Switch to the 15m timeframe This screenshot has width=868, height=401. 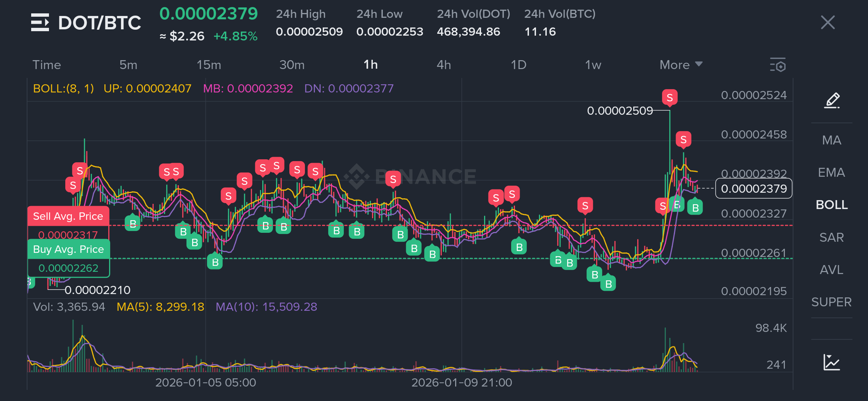(209, 65)
